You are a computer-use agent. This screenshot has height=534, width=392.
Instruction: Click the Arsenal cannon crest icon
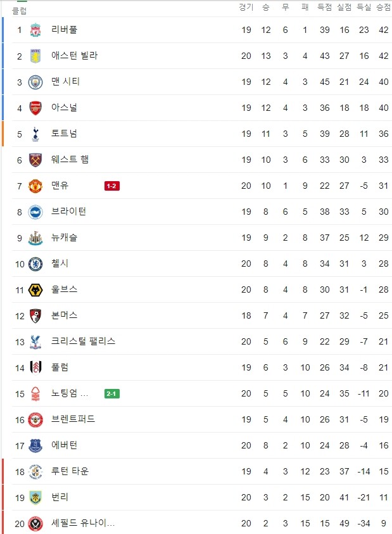pyautogui.click(x=35, y=108)
